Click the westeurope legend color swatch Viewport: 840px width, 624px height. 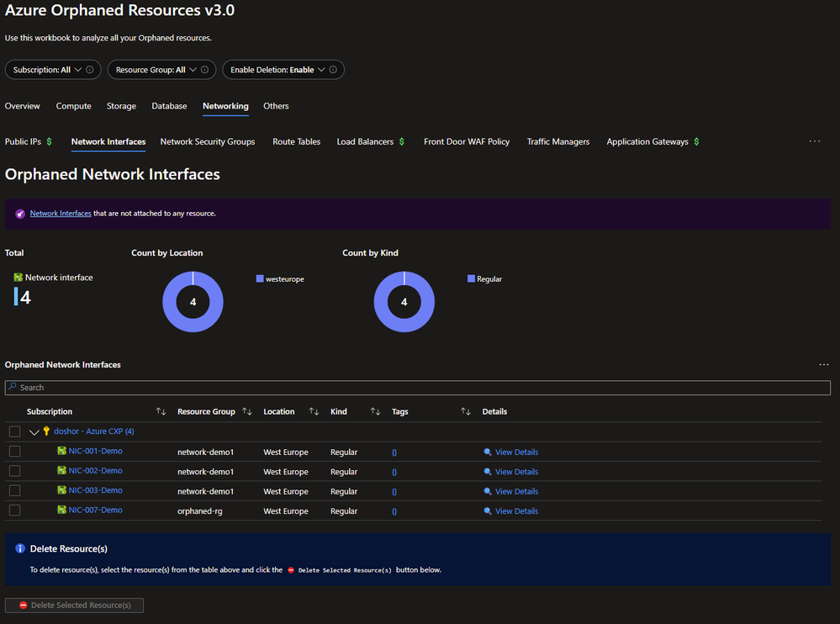[x=260, y=278]
